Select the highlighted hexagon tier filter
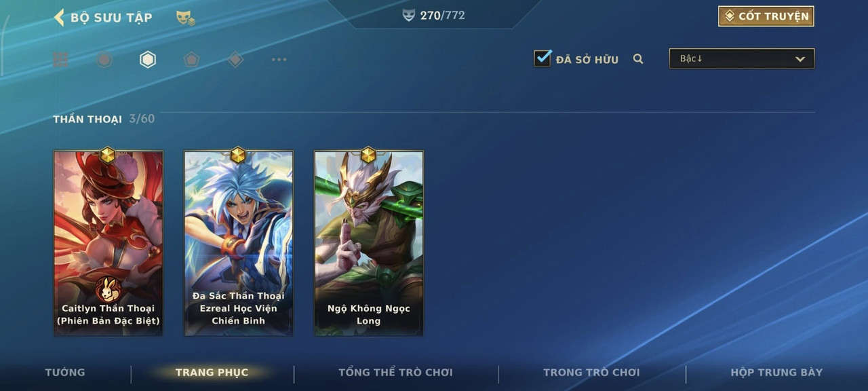Viewport: 868px width, 391px height. (x=148, y=60)
